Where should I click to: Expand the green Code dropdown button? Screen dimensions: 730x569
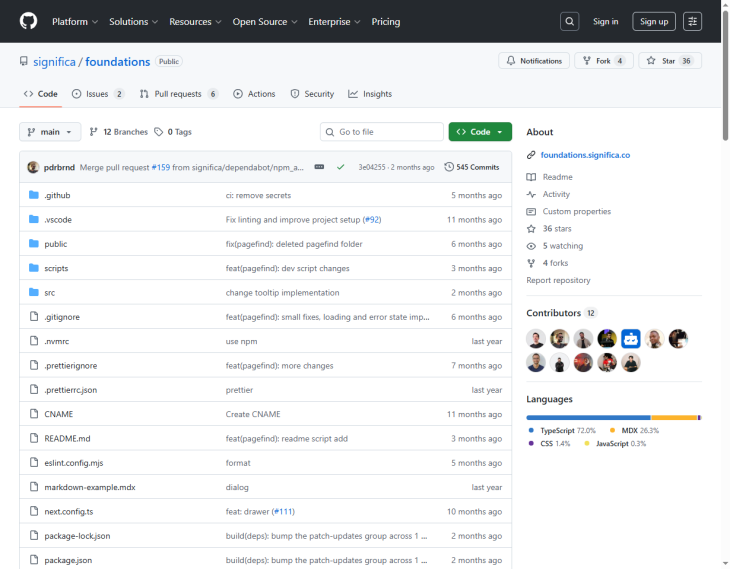(x=480, y=132)
